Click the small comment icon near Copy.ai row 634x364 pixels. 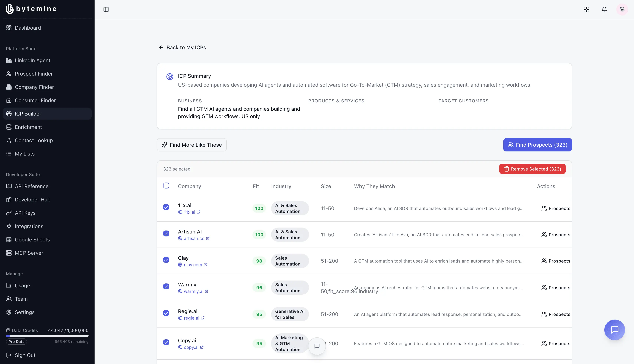pyautogui.click(x=317, y=346)
